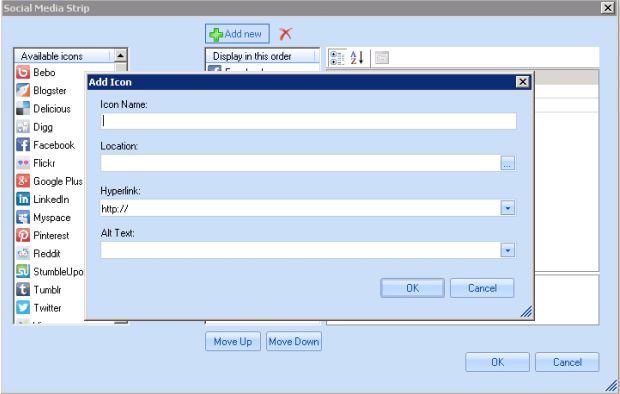Viewport: 620px width, 394px height.
Task: Confirm Add Icon dialog with OK
Action: pyautogui.click(x=412, y=288)
